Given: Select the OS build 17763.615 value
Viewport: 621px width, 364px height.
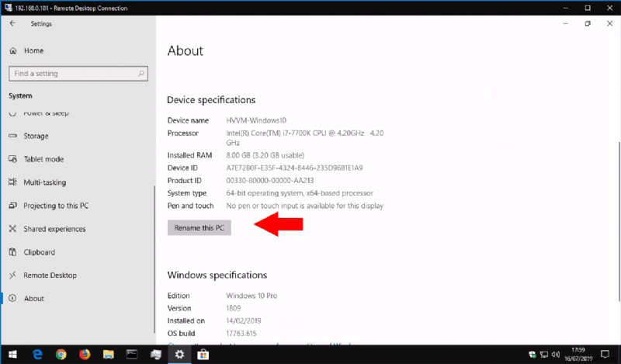Looking at the screenshot, I should [241, 334].
